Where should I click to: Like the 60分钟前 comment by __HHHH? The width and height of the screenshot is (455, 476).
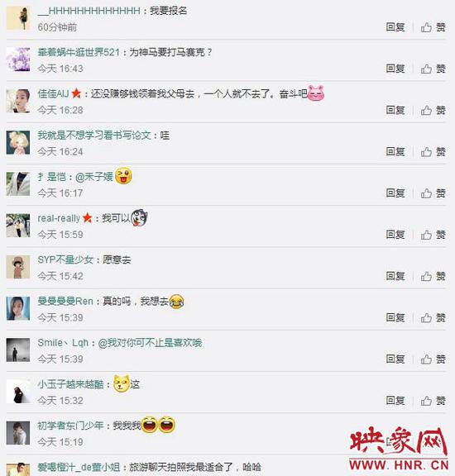click(433, 27)
